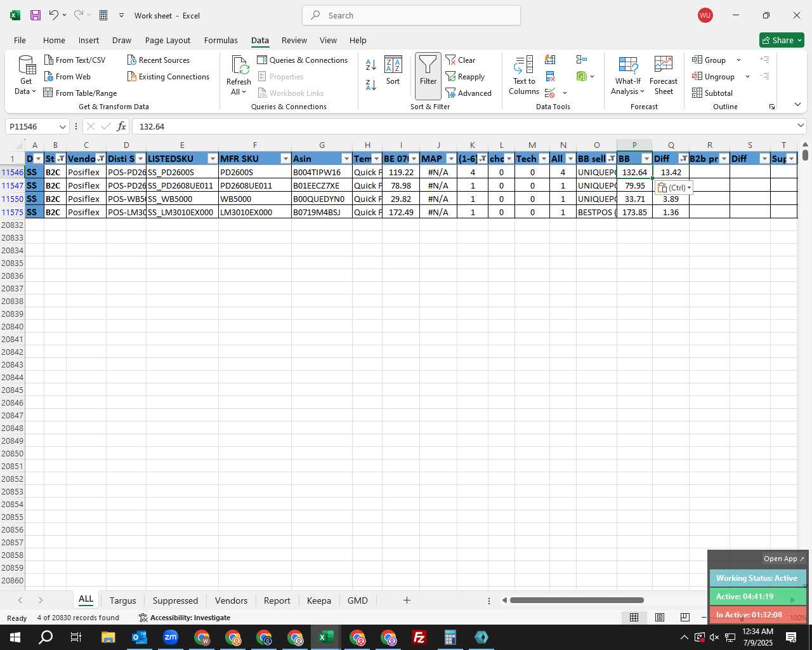Open Recent Sources
Image resolution: width=812 pixels, height=650 pixels.
pos(159,60)
